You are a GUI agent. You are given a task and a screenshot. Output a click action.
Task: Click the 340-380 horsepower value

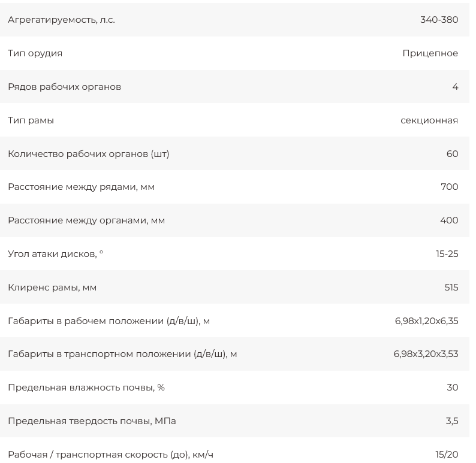tap(439, 20)
